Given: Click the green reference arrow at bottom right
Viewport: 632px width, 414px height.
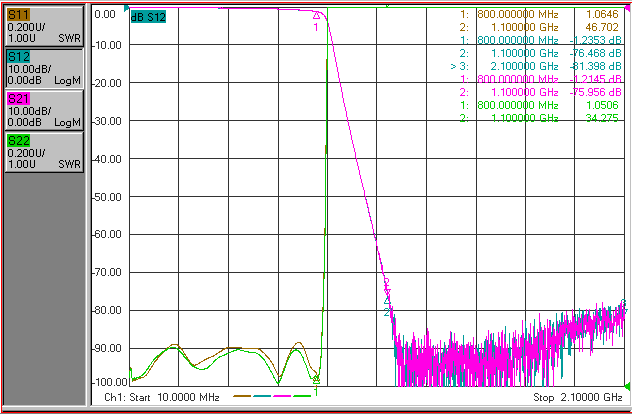Looking at the screenshot, I should click(627, 386).
